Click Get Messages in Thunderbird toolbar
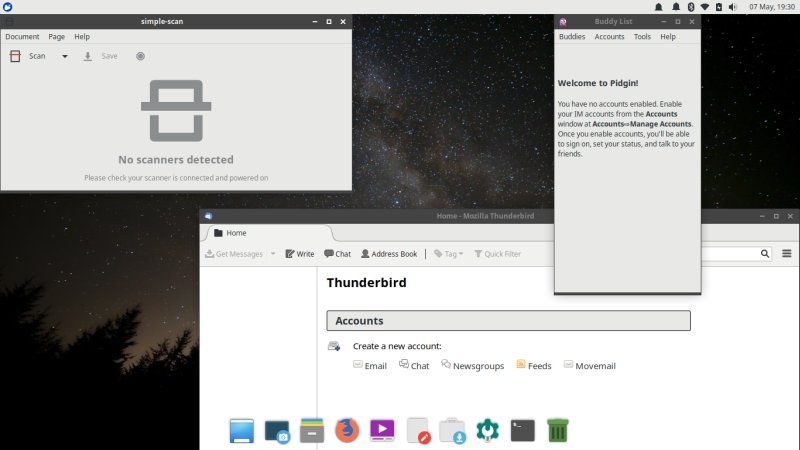Viewport: 800px width, 450px height. 234,254
